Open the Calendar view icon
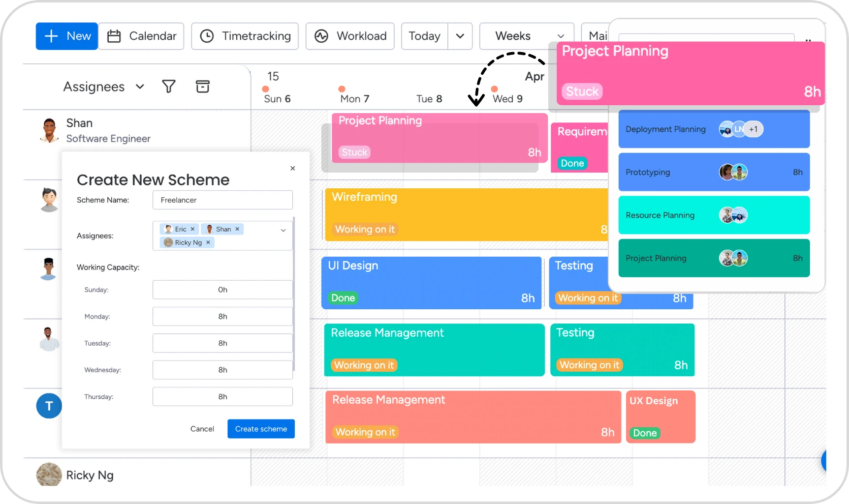 coord(114,36)
